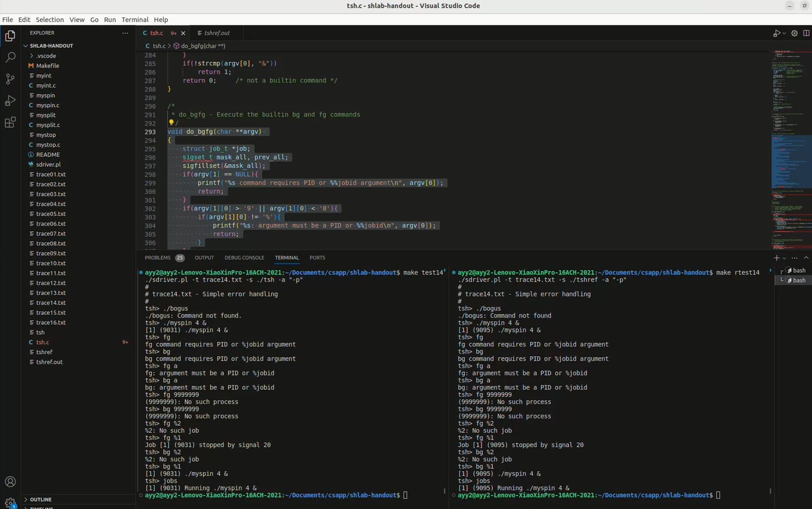
Task: Open the run configuration dropdown beside the play button
Action: tap(783, 33)
